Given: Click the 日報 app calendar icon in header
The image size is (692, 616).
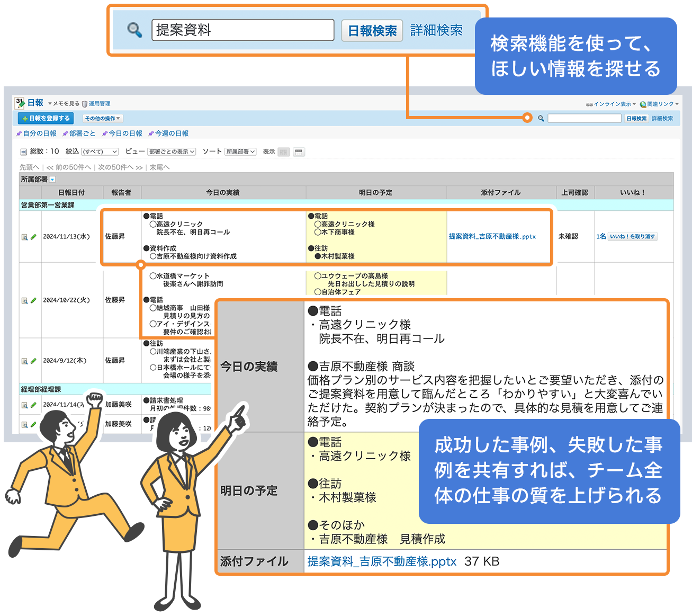Looking at the screenshot, I should [20, 103].
